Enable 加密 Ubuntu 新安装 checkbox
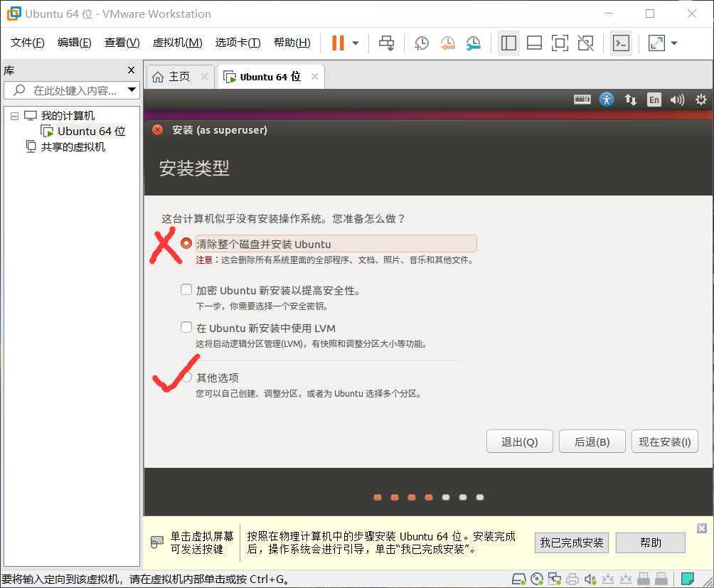Screen dimensions: 714x588 tap(186, 289)
